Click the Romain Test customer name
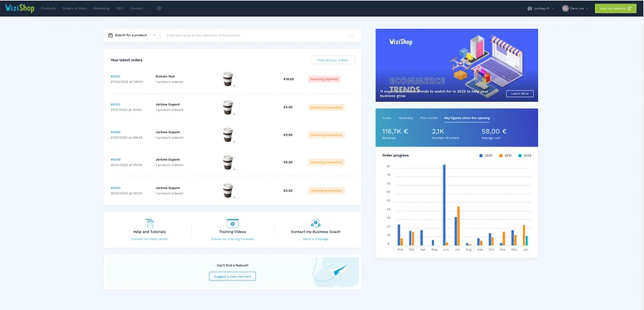The width and height of the screenshot is (644, 310). [x=165, y=76]
